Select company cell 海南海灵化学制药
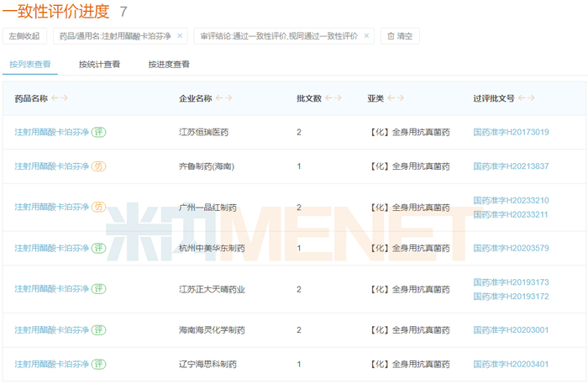 click(212, 330)
